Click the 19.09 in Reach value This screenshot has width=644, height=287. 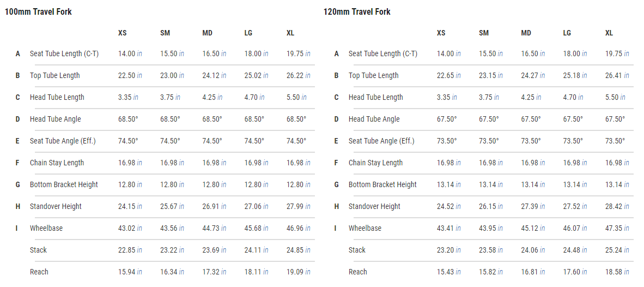point(299,272)
